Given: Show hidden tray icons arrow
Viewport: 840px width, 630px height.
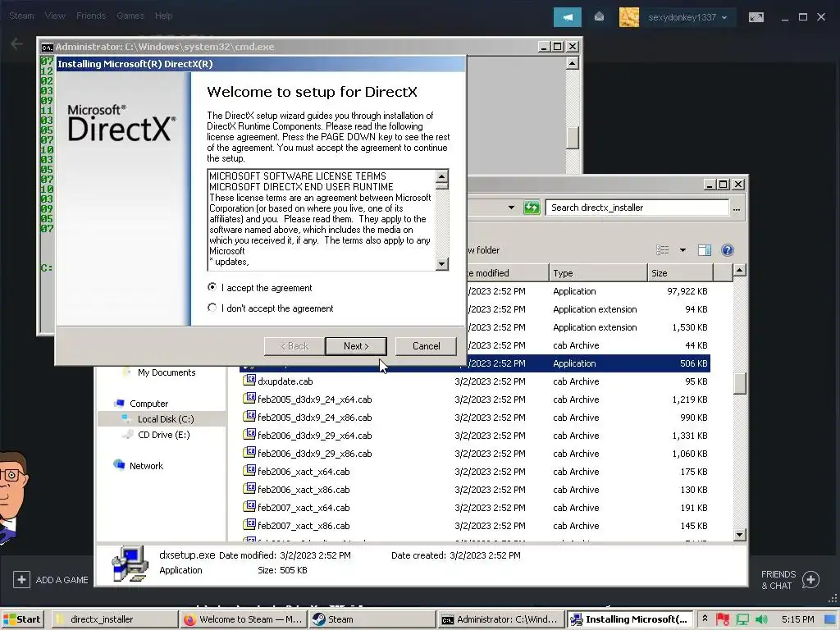Looking at the screenshot, I should (x=705, y=619).
